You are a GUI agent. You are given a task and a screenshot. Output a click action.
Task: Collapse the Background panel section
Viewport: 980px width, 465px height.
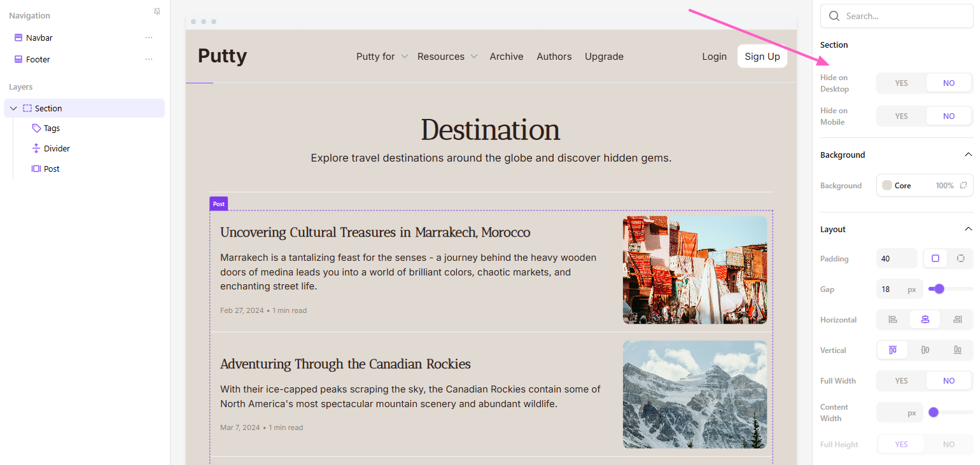coord(968,155)
